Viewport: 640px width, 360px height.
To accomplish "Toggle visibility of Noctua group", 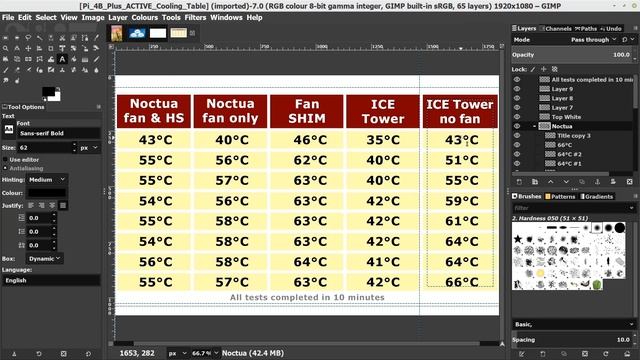I will [x=517, y=126].
